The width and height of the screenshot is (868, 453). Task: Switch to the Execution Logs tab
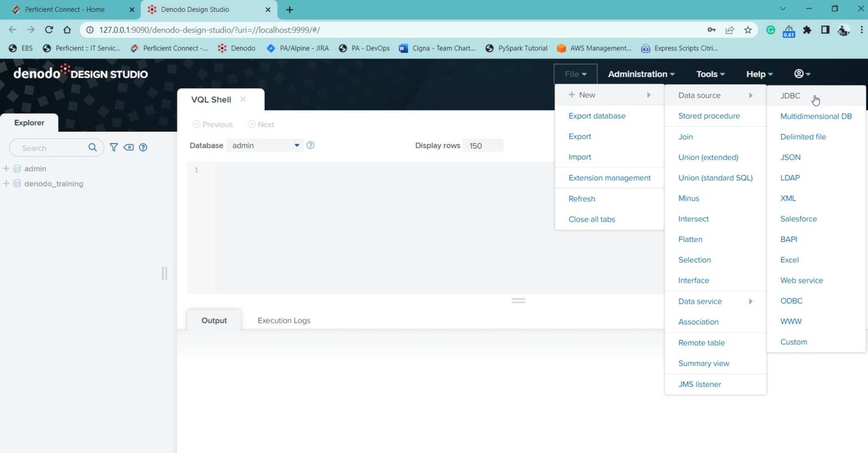[284, 321]
